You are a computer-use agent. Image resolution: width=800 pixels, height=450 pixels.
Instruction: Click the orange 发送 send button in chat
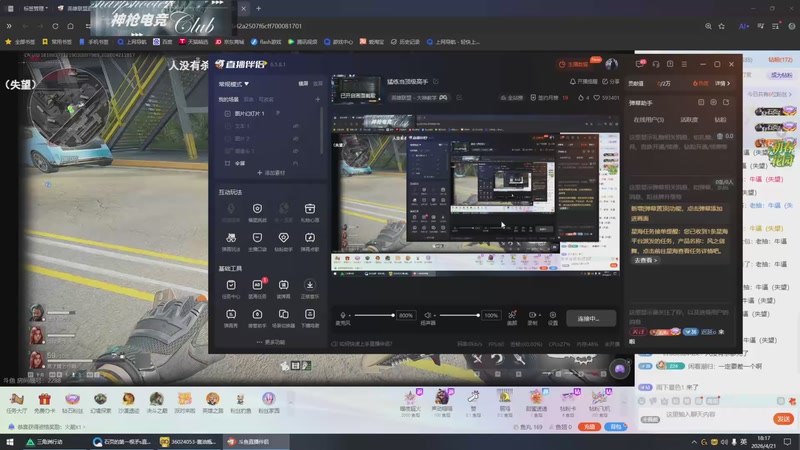click(783, 418)
